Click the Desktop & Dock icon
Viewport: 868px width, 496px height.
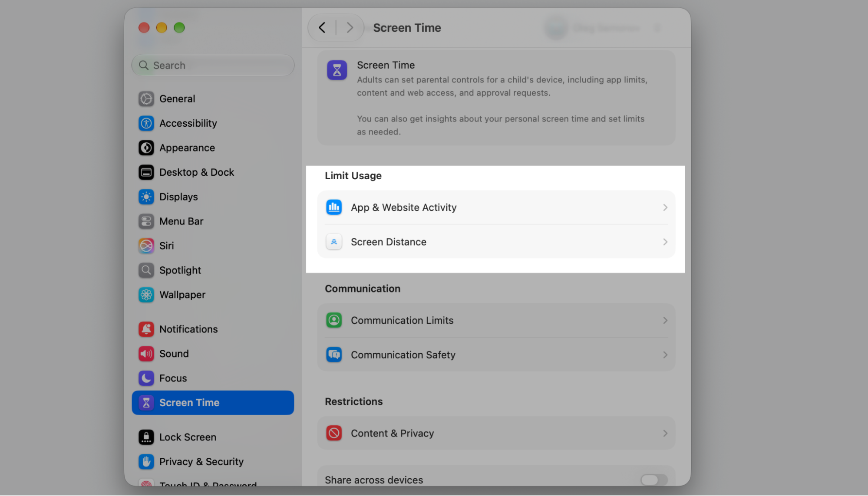coord(146,172)
